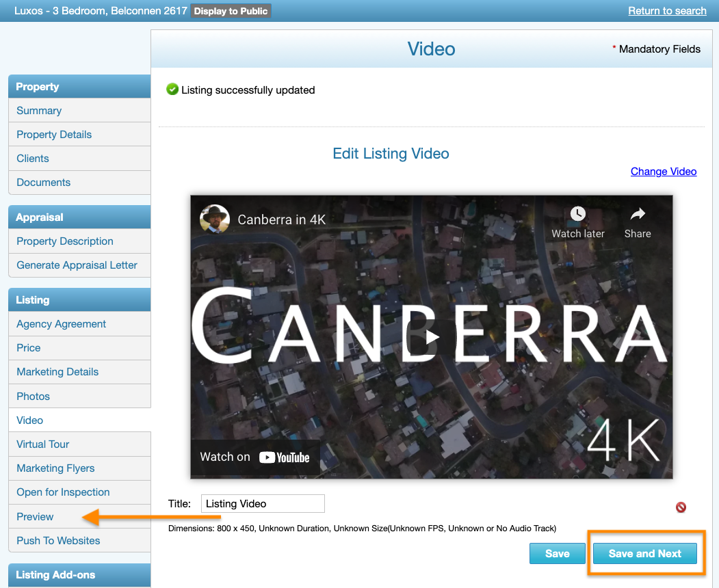Open the Preview section
Screen dimensions: 719x588
(x=34, y=516)
